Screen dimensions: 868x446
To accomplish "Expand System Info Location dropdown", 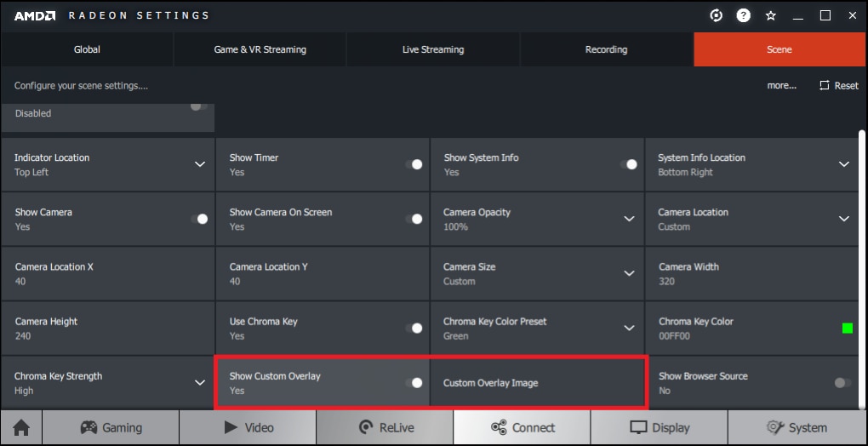I will [x=843, y=164].
